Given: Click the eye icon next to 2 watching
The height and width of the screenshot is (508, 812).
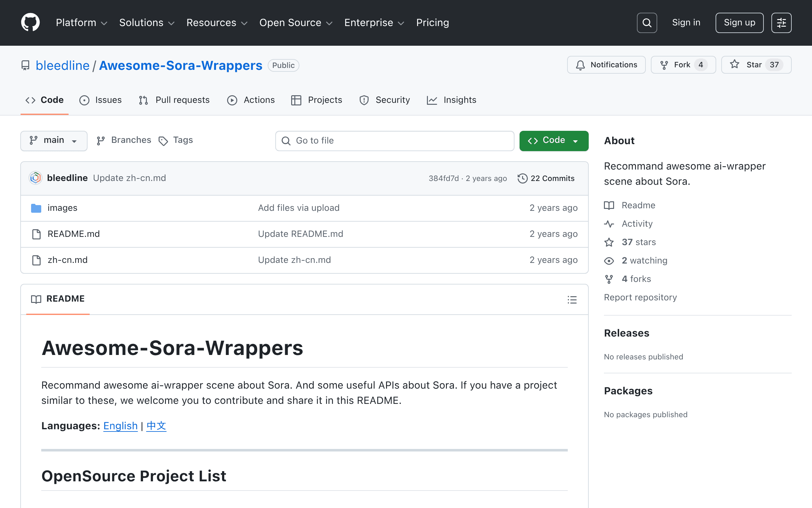Looking at the screenshot, I should click(609, 261).
